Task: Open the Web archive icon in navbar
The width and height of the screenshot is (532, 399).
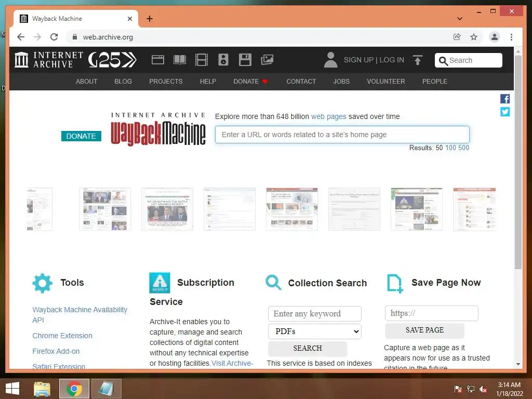Action: [158, 60]
